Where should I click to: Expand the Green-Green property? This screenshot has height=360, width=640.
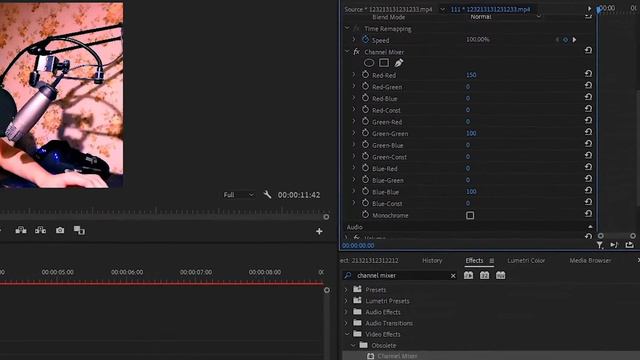(354, 133)
